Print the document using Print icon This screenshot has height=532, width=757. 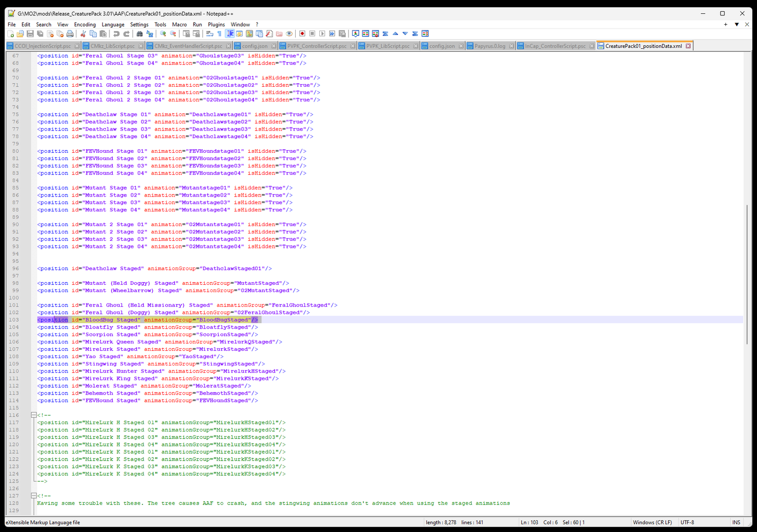(70, 34)
